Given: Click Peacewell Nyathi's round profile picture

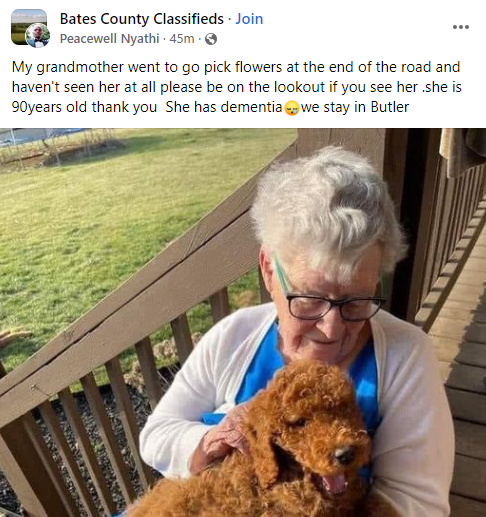Looking at the screenshot, I should [37, 35].
